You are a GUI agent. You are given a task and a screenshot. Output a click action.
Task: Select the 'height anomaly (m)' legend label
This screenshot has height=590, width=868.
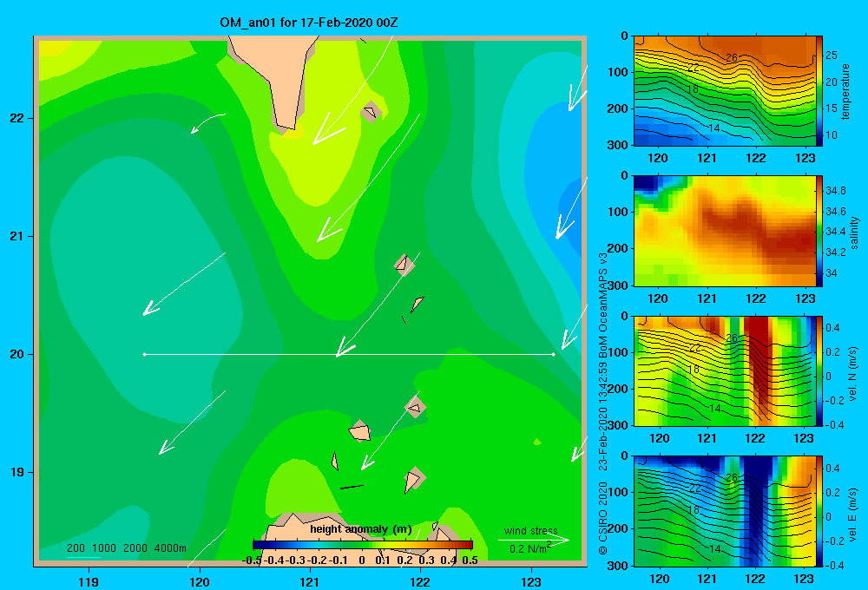click(x=361, y=529)
